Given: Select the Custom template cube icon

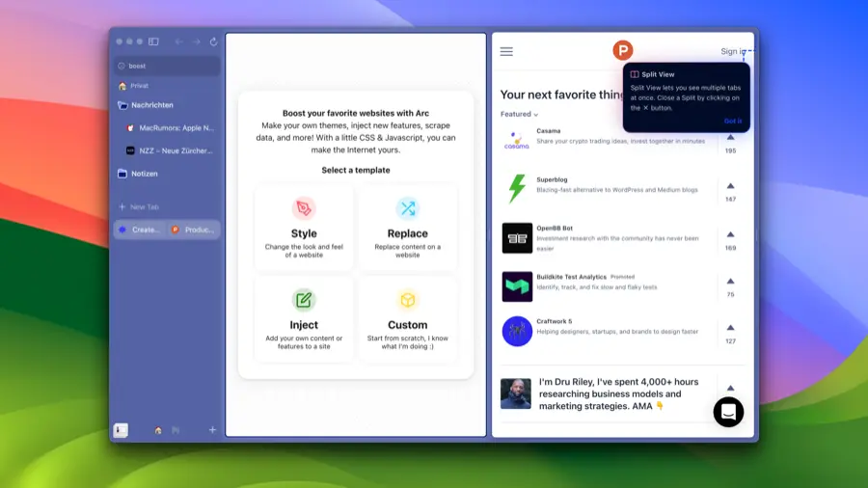Looking at the screenshot, I should pos(407,300).
